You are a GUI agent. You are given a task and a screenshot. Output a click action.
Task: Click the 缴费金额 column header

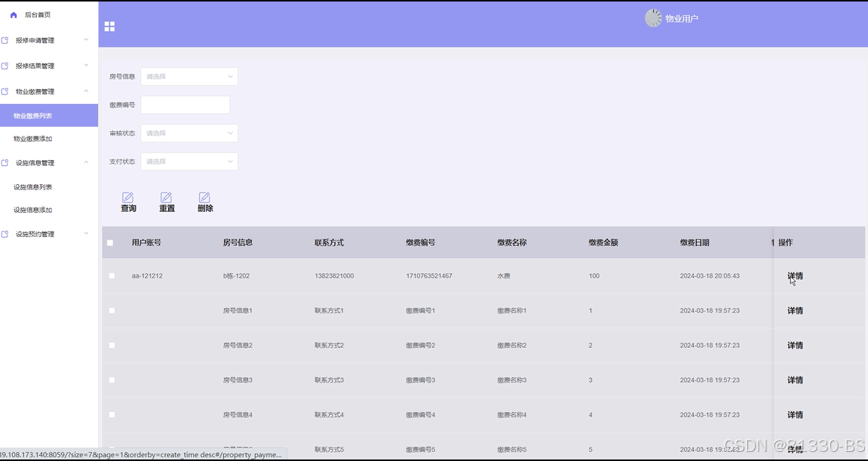coord(603,243)
